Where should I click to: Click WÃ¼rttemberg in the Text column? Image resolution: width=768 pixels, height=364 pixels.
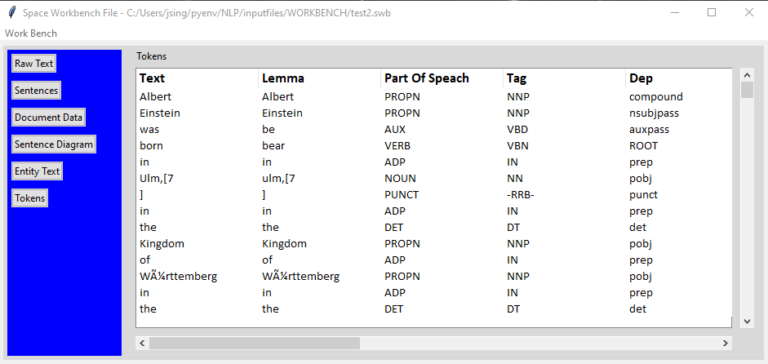tap(178, 276)
